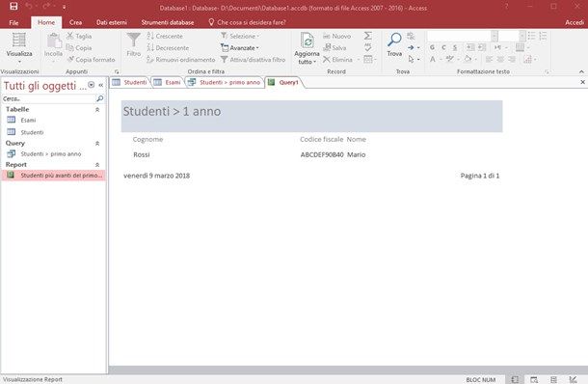Click the Totals sigma icon

368,36
